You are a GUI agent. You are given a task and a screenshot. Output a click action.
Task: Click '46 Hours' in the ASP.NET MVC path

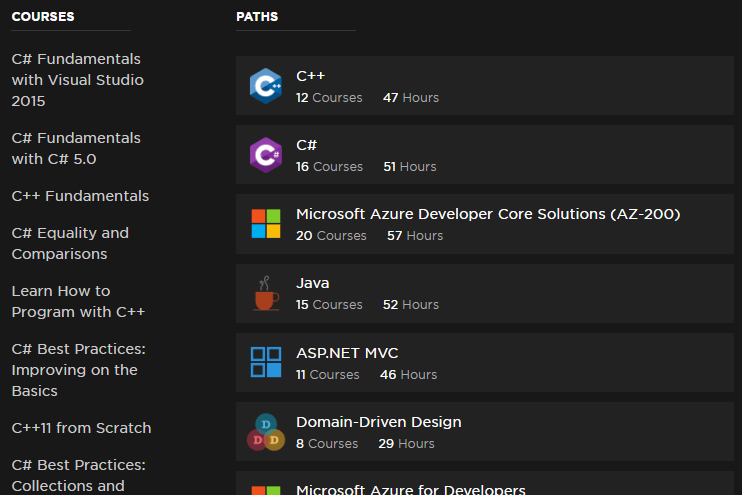[408, 375]
